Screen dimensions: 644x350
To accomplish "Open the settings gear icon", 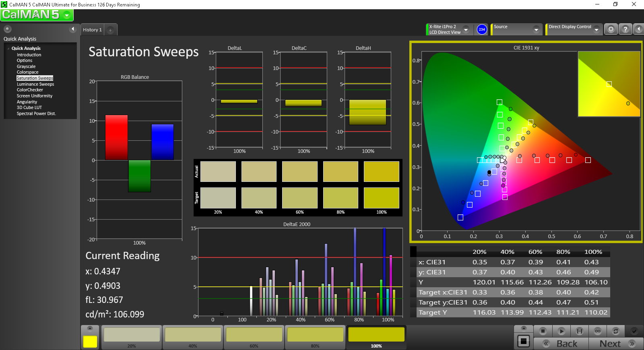I will [611, 29].
